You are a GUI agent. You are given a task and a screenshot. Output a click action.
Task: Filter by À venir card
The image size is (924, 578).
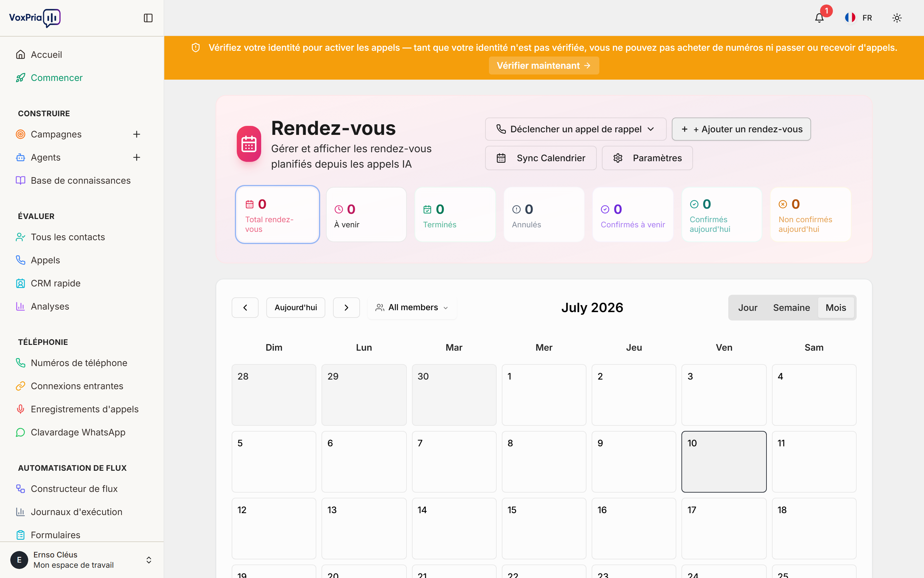pos(366,215)
